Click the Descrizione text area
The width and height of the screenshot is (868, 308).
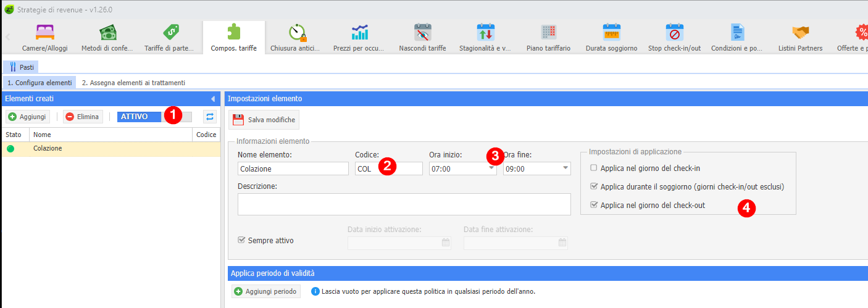[404, 204]
